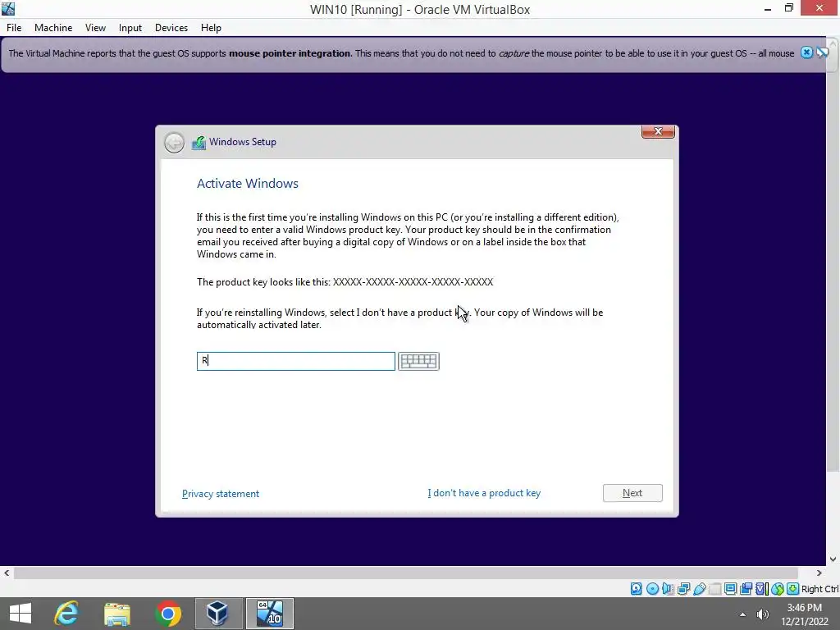Click the CPU virtualization status icon
Viewport: 840px width, 630px height.
point(762,589)
